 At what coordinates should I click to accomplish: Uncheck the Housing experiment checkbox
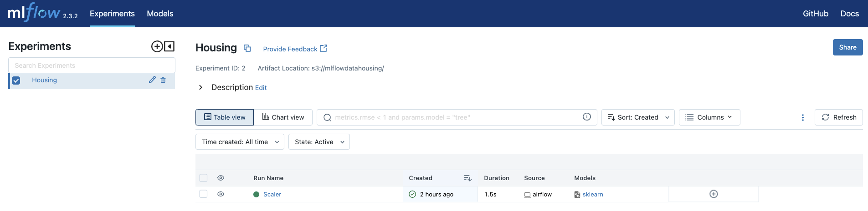[16, 80]
